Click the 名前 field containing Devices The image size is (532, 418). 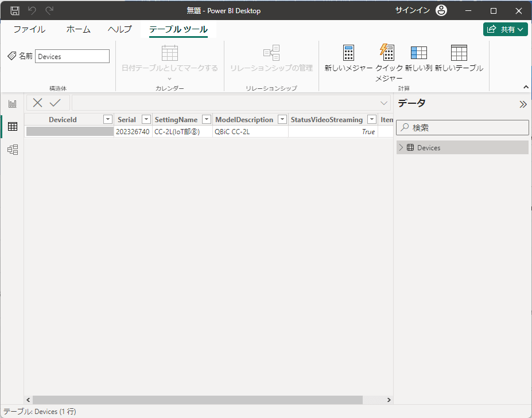[x=72, y=56]
